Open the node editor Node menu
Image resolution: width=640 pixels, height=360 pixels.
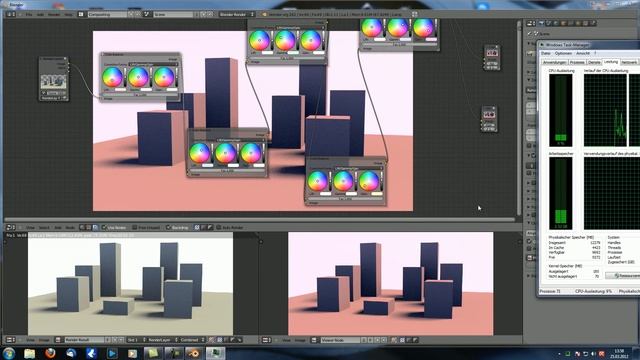pyautogui.click(x=70, y=227)
